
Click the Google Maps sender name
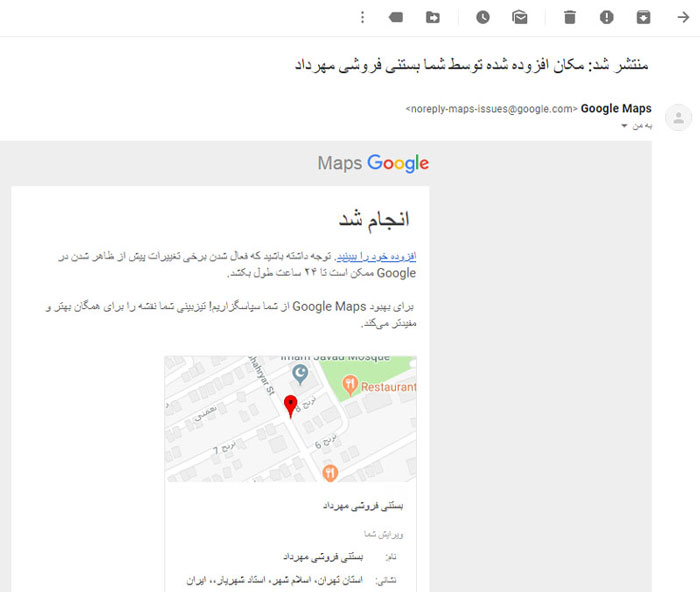point(616,108)
